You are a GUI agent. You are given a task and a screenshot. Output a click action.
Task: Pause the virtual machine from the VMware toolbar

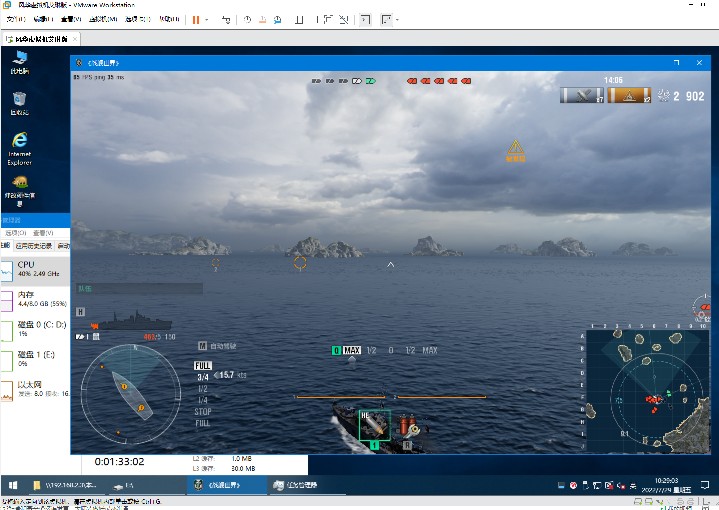point(196,20)
